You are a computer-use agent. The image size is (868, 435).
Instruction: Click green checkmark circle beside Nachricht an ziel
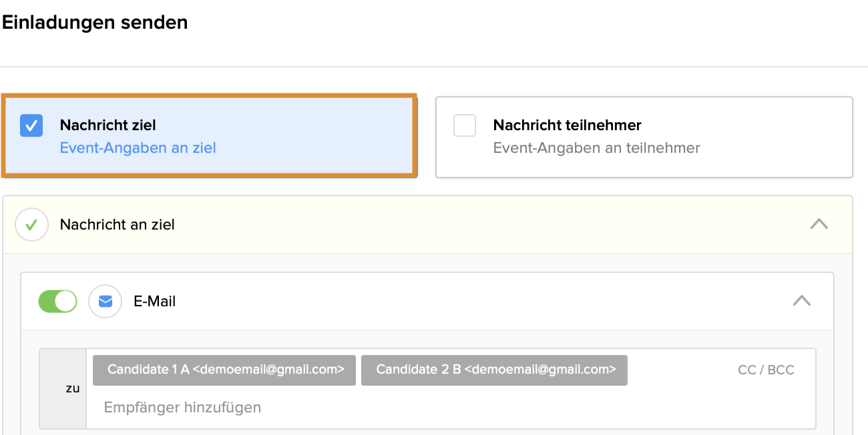coord(31,225)
